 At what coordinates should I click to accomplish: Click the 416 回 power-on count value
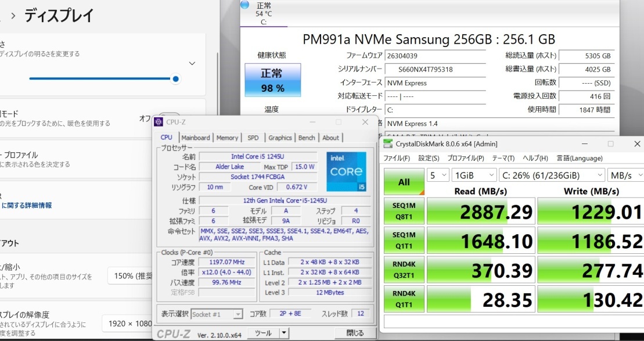pyautogui.click(x=587, y=96)
